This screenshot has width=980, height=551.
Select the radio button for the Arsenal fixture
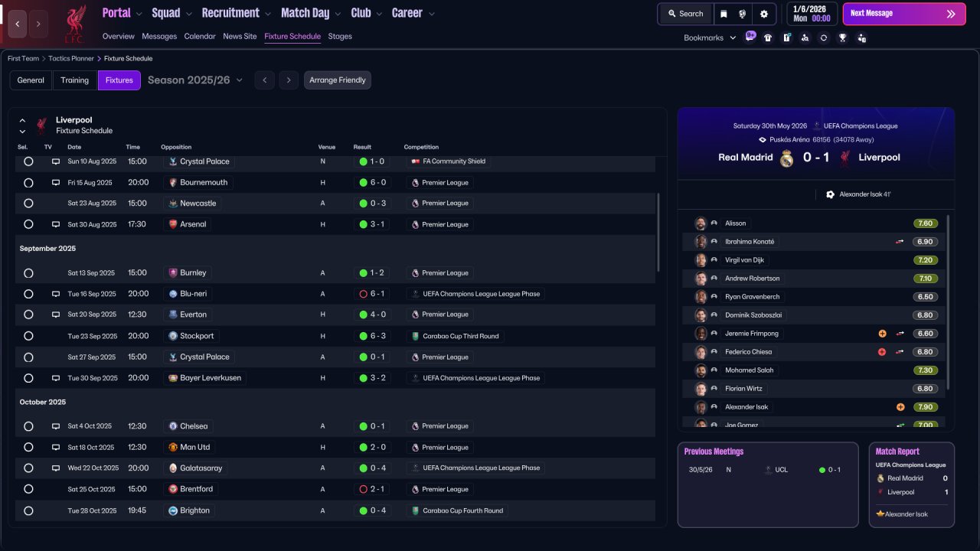point(28,224)
